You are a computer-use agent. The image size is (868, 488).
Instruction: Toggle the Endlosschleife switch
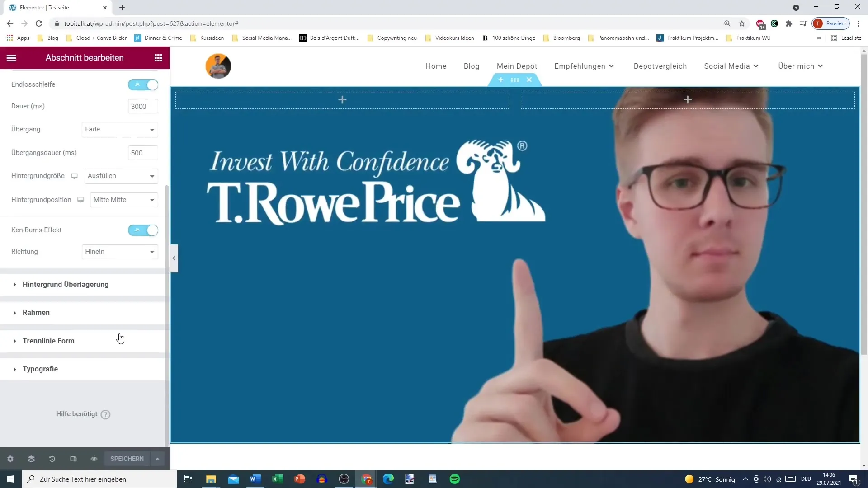pyautogui.click(x=143, y=84)
